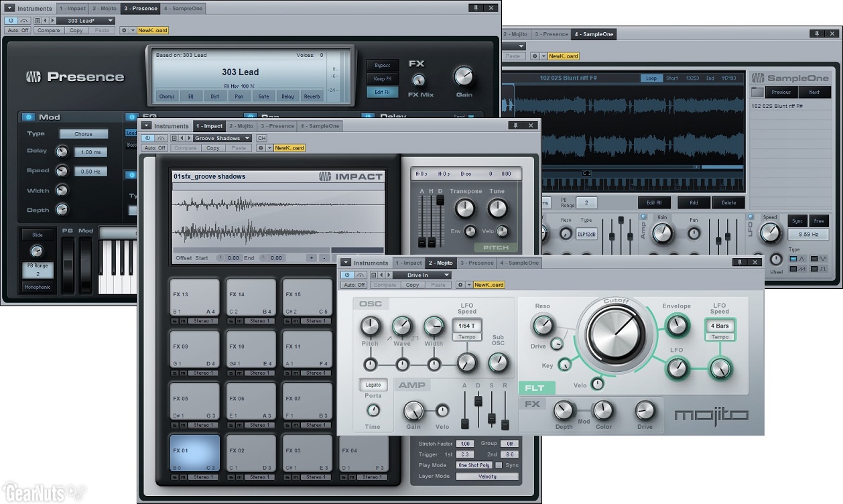Open gear settings in Presence window

(x=123, y=30)
